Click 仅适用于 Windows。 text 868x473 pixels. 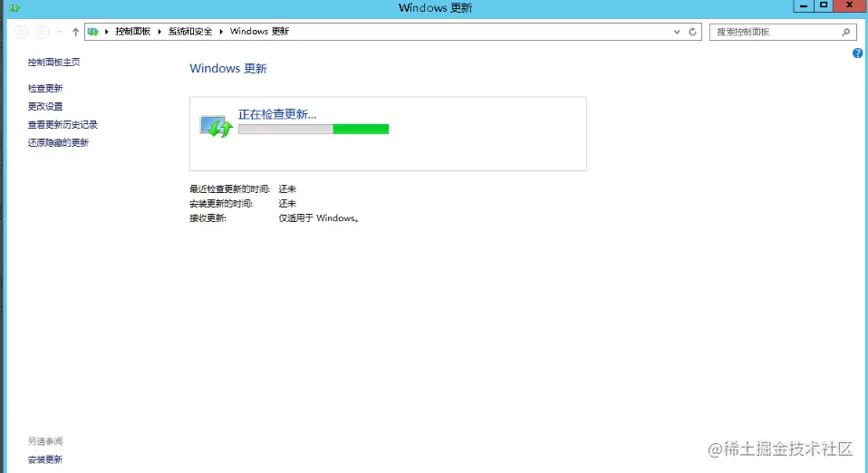(x=320, y=218)
